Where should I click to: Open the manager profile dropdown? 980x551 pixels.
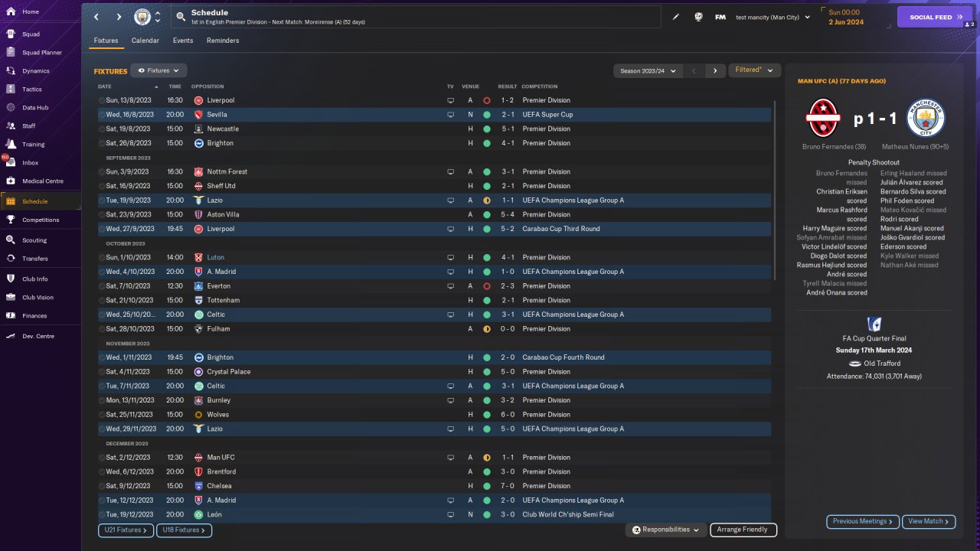click(773, 17)
